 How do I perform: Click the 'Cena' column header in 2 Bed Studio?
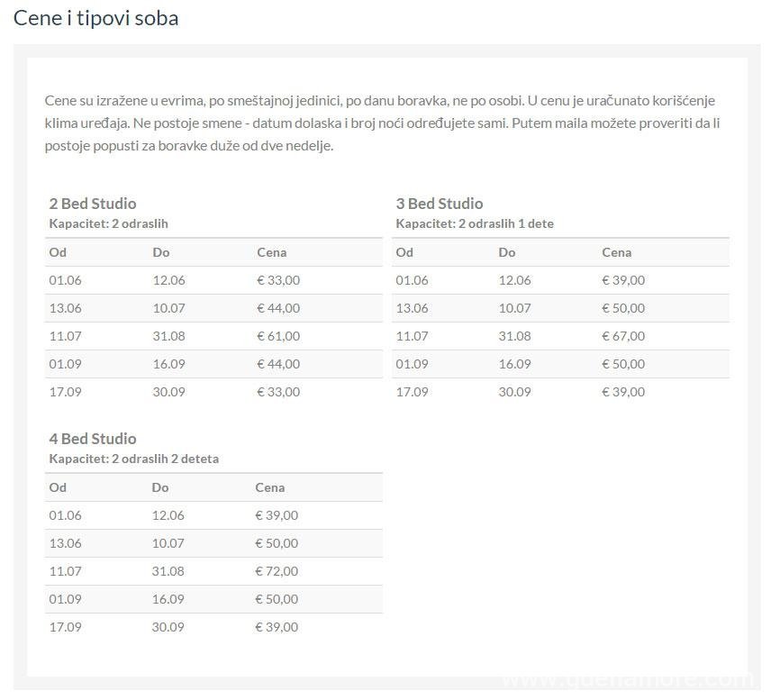click(x=271, y=252)
